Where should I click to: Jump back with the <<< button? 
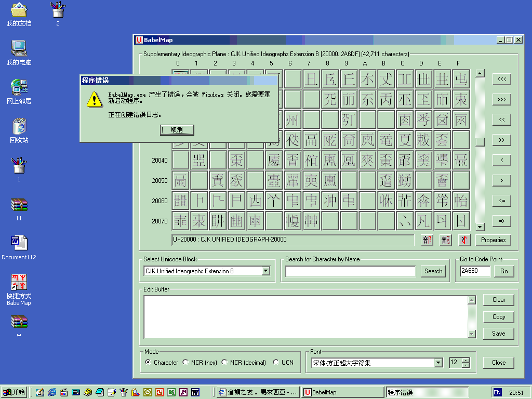click(x=502, y=79)
